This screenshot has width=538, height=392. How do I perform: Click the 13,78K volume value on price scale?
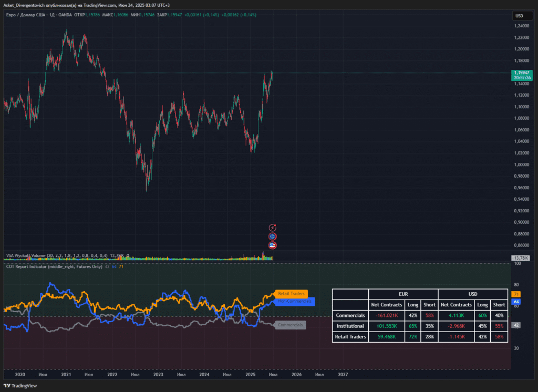click(x=522, y=258)
